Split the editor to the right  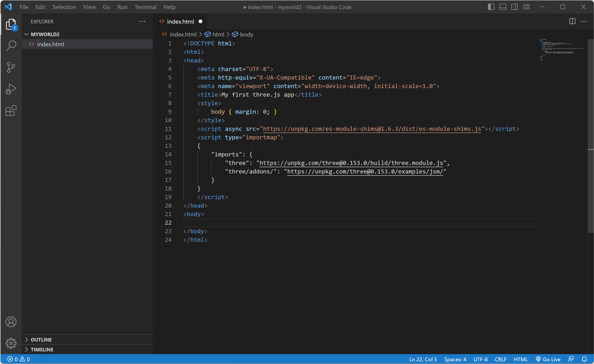(572, 21)
